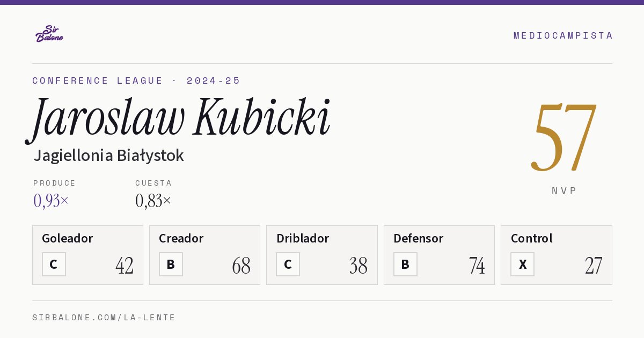The width and height of the screenshot is (644, 338).
Task: Open the sirbalone.com/la-lente link
Action: pos(104,318)
